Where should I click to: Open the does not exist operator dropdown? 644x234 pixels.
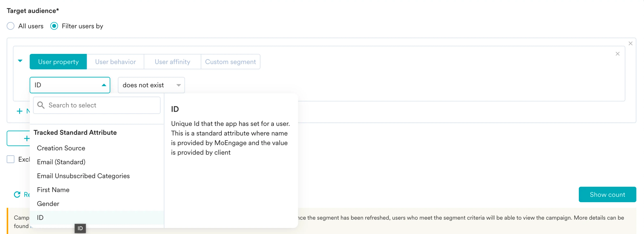151,85
